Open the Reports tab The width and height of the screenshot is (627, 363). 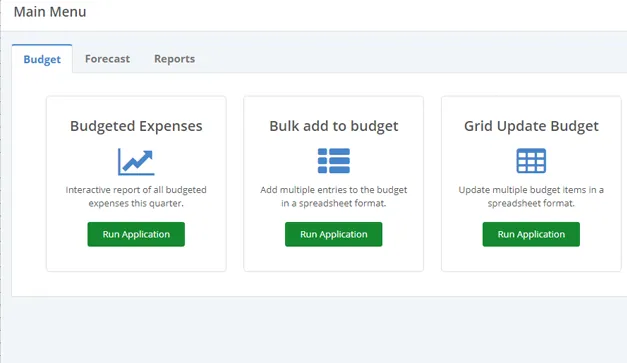pos(174,59)
